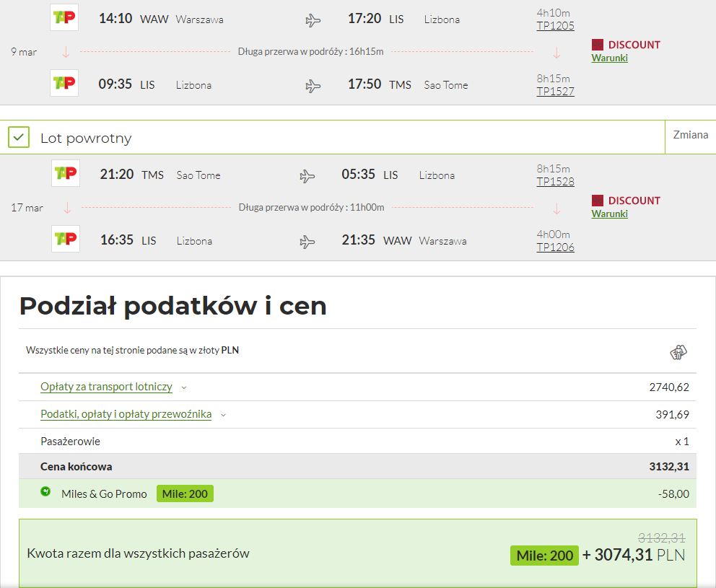716x588 pixels.
Task: Click TAP logo beside 16:35 Lizbona flight
Action: [x=65, y=239]
